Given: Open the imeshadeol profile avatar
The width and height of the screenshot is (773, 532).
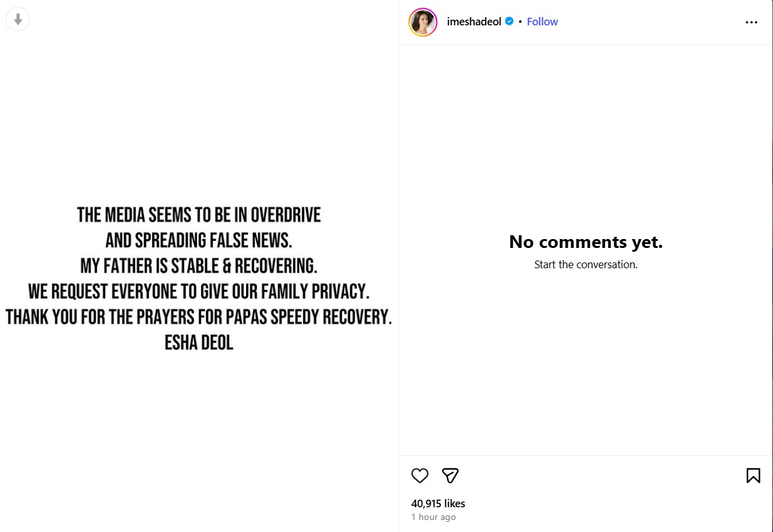Looking at the screenshot, I should tap(423, 22).
